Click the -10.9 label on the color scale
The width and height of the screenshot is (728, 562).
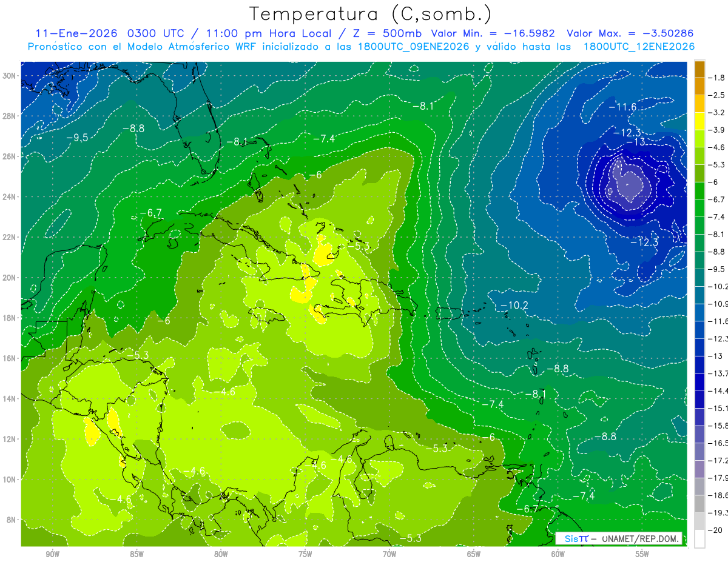(x=718, y=304)
